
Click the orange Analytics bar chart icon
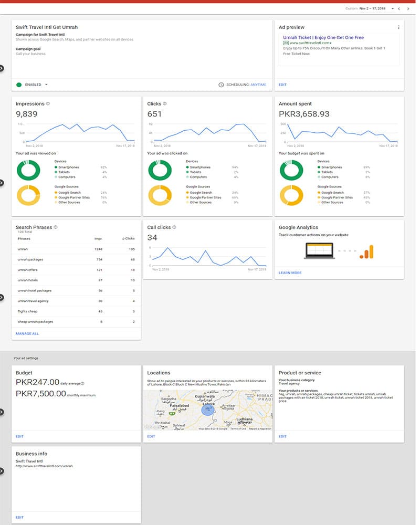point(367,252)
